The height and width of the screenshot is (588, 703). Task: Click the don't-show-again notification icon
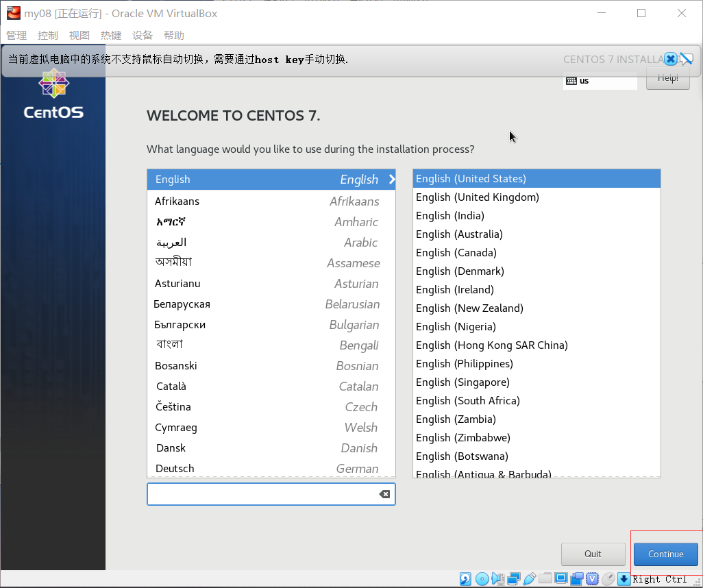686,59
